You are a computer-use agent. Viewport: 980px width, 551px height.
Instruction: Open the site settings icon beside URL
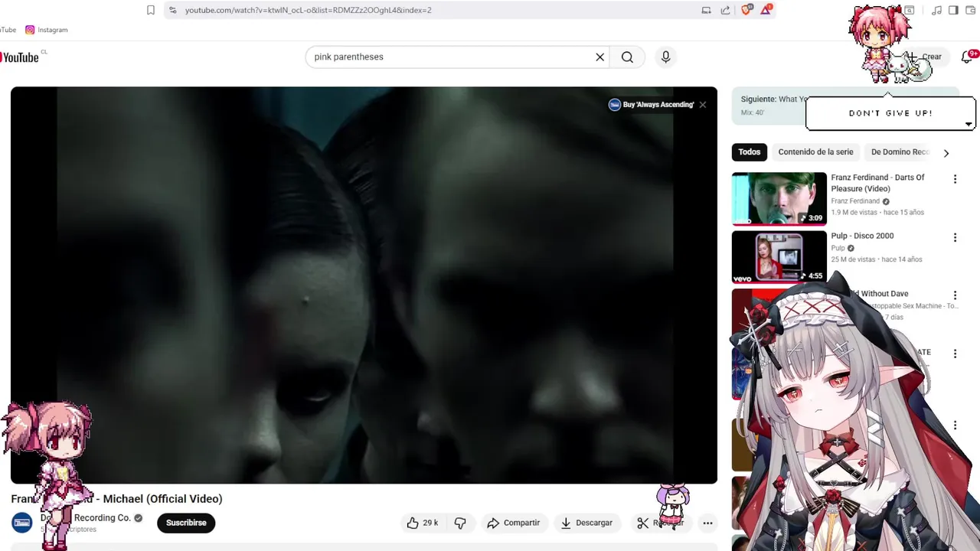click(172, 10)
